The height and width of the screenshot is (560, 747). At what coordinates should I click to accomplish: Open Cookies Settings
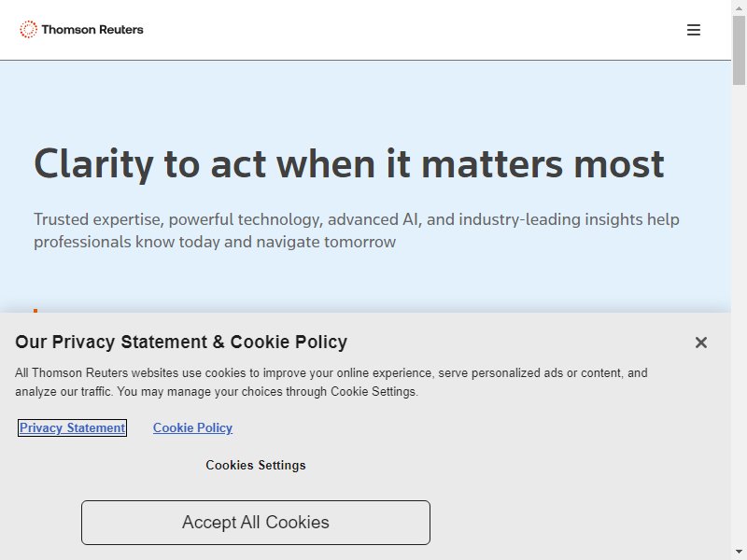click(x=256, y=465)
